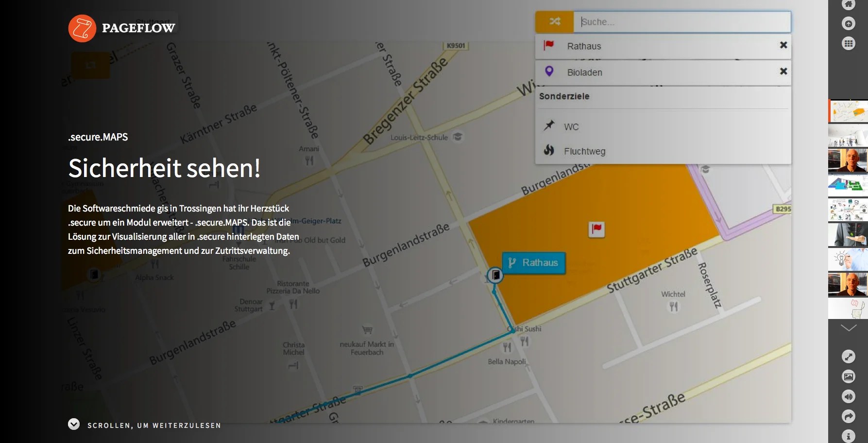868x443 pixels.
Task: Click the blue Rathaus label on the map
Action: pyautogui.click(x=533, y=263)
